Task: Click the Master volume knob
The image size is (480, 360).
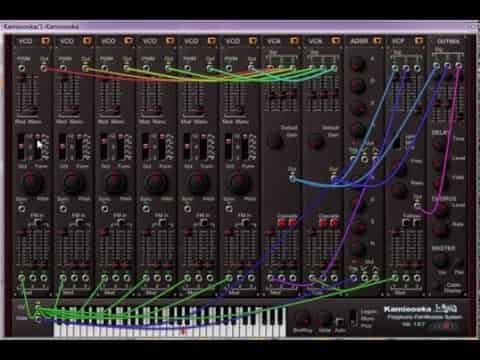Action: pyautogui.click(x=440, y=260)
